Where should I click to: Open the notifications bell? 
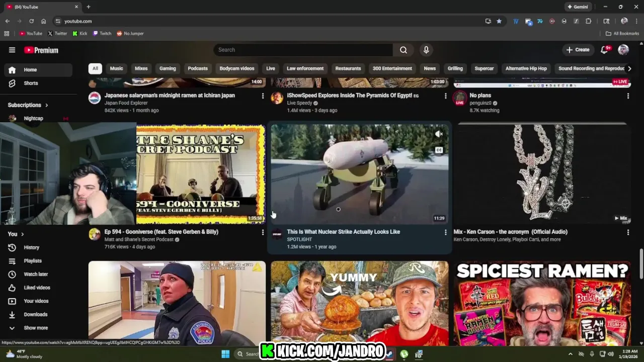pyautogui.click(x=605, y=50)
